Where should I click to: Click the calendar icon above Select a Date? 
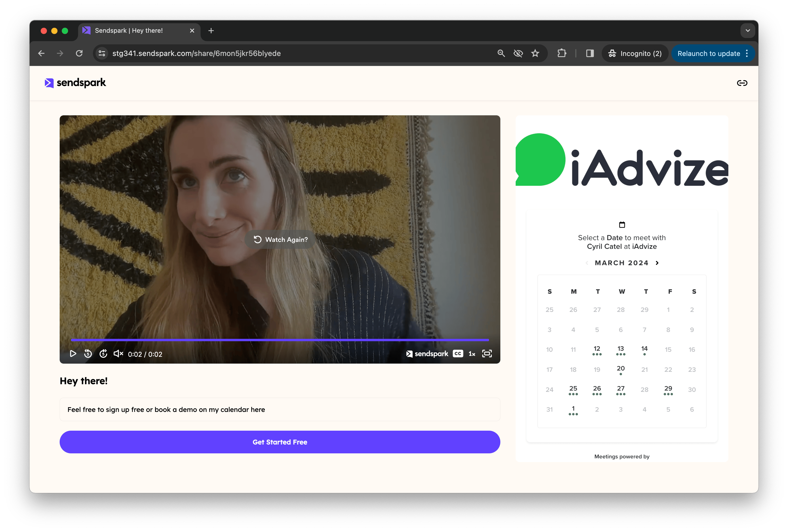[622, 225]
